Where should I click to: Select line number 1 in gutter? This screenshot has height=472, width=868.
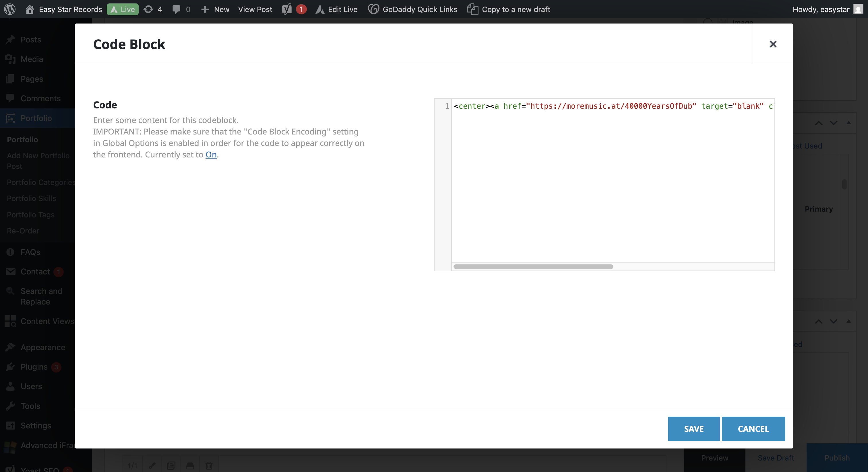coord(447,106)
